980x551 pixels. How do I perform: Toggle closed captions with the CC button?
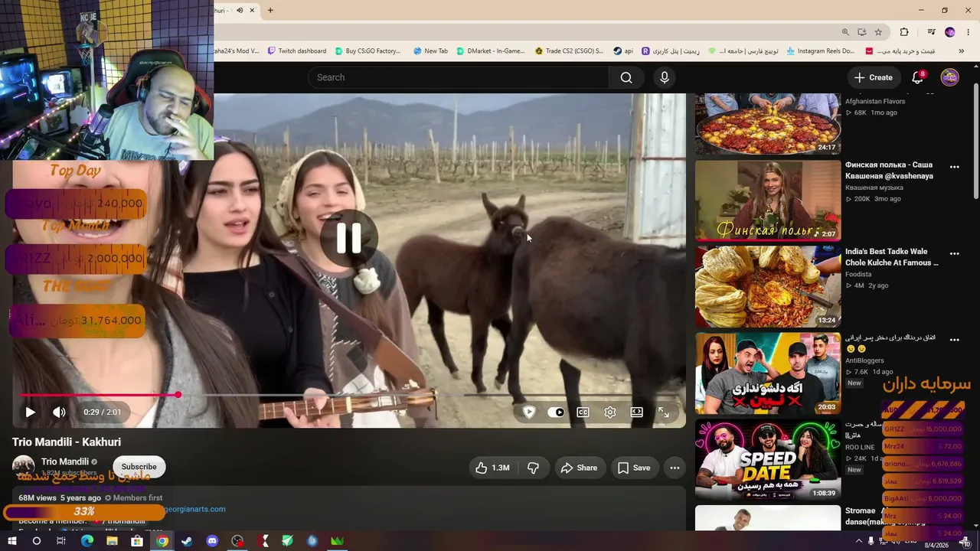[583, 412]
